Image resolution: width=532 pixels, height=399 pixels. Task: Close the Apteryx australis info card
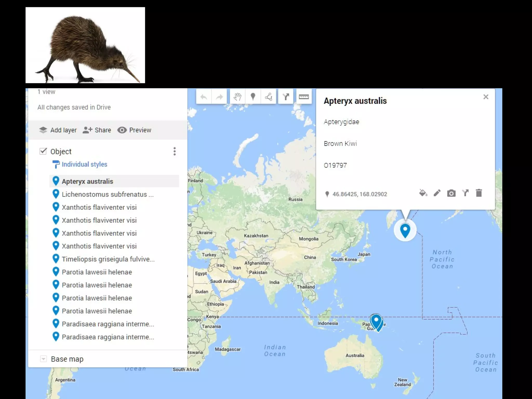486,97
